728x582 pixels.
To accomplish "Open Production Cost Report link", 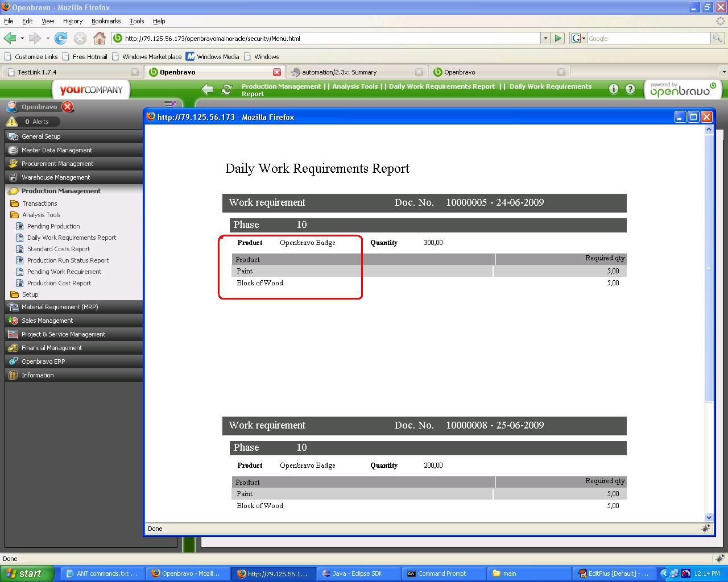I will pos(59,283).
